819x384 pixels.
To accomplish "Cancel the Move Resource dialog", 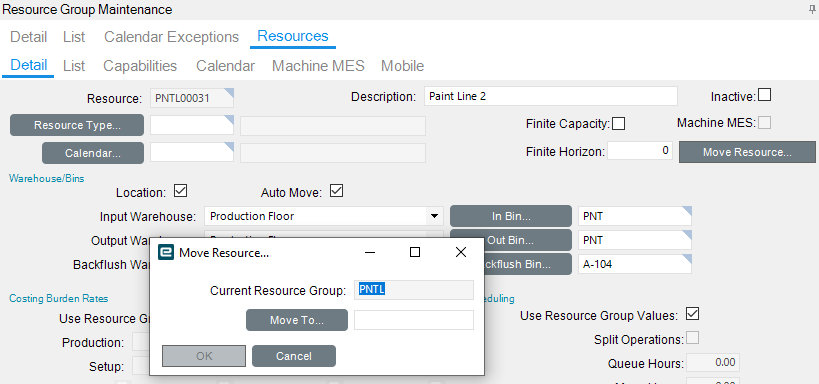I will pos(294,356).
